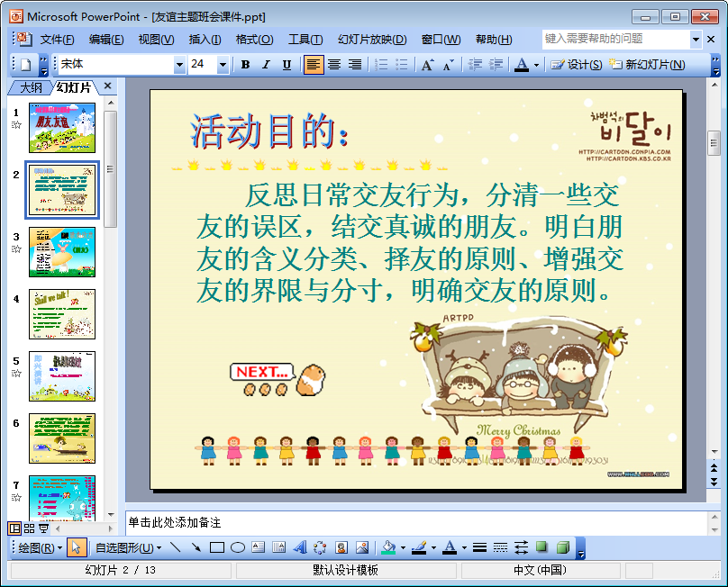Viewport: 728px width, 587px height.
Task: Select the Rectangle drawing tool
Action: pos(217,547)
